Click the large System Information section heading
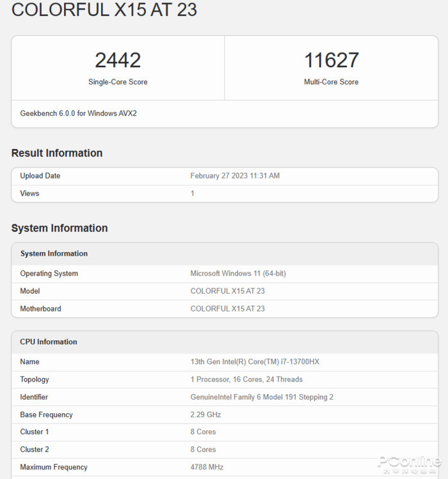 pyautogui.click(x=60, y=228)
